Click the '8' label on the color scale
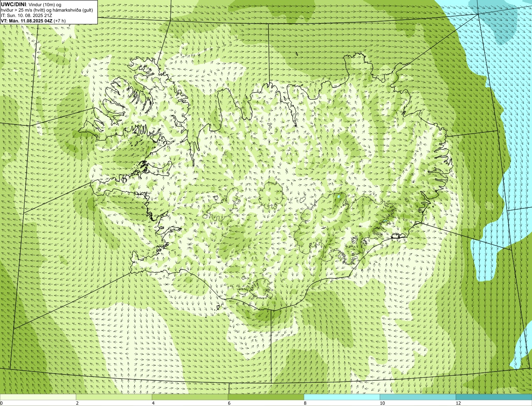 coord(305,403)
